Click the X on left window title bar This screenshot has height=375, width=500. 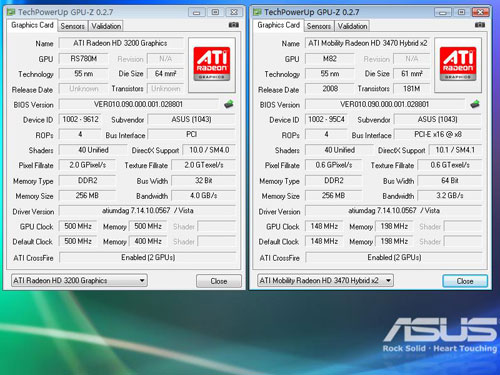[234, 12]
